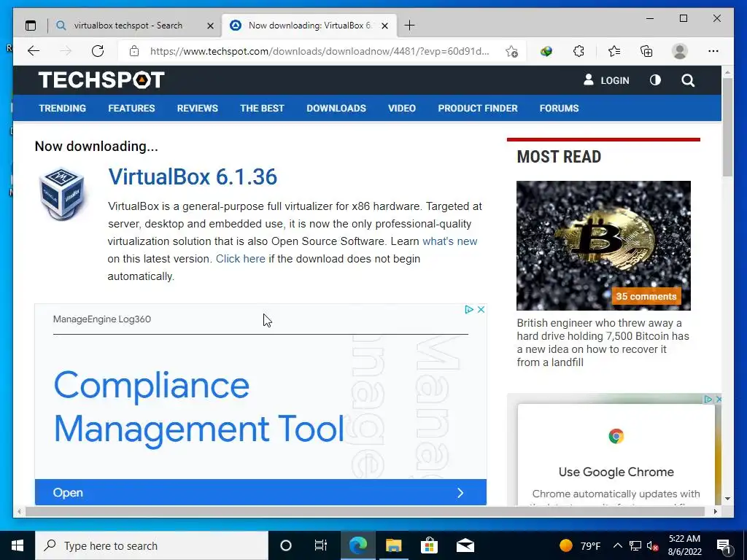The image size is (747, 560).
Task: Open the VirtualBox 6.1.36 title link
Action: coord(193,176)
